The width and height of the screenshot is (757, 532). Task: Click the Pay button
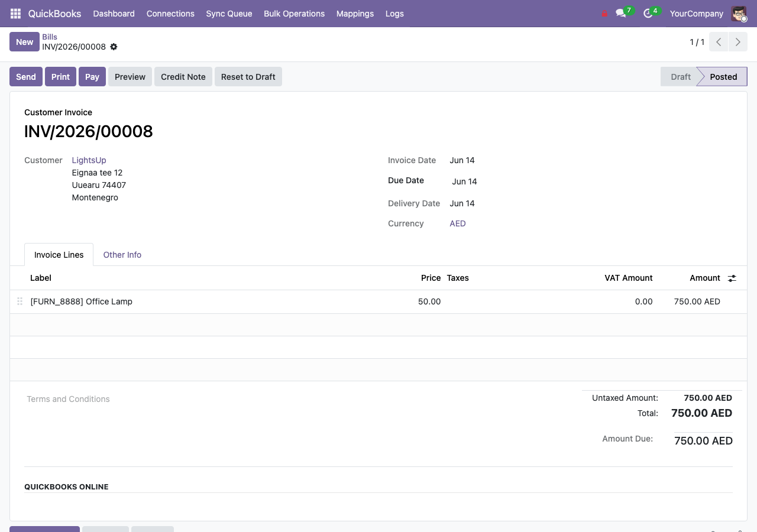tap(92, 77)
